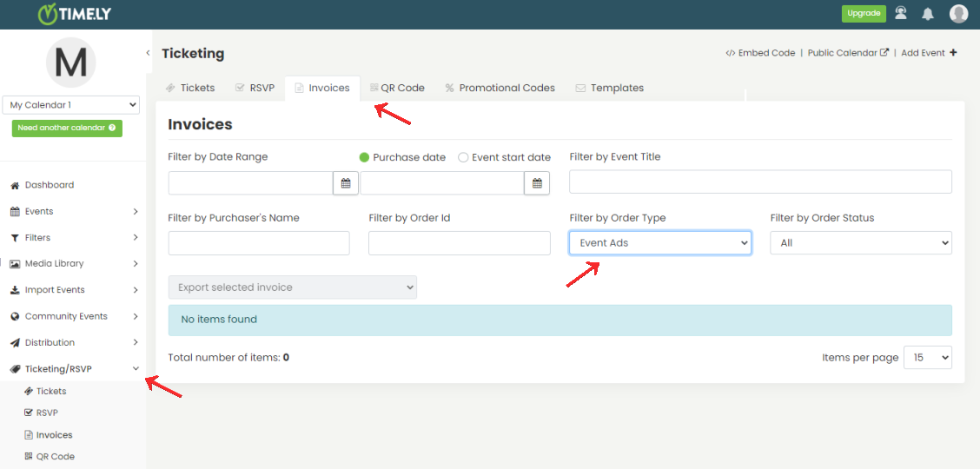The height and width of the screenshot is (469, 980).
Task: Click the Timely logo
Action: (x=75, y=13)
